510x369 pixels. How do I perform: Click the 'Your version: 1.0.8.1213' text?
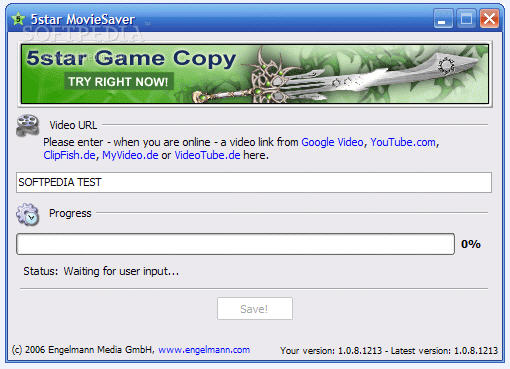coord(331,351)
